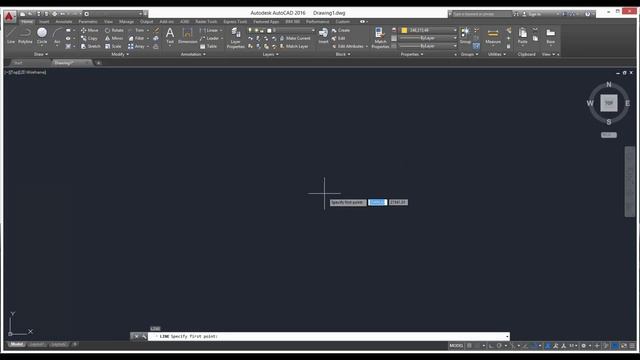
Task: Click Make Current layer button
Action: point(295,38)
